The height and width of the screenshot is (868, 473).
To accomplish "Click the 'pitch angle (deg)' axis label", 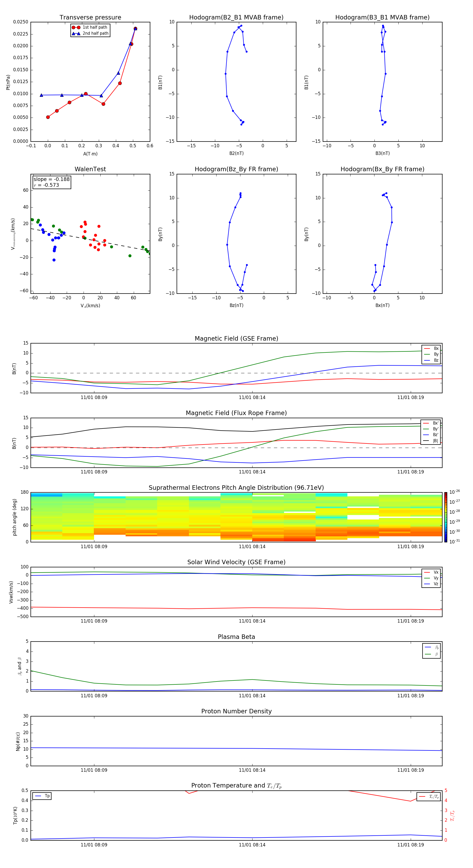I will tap(14, 517).
